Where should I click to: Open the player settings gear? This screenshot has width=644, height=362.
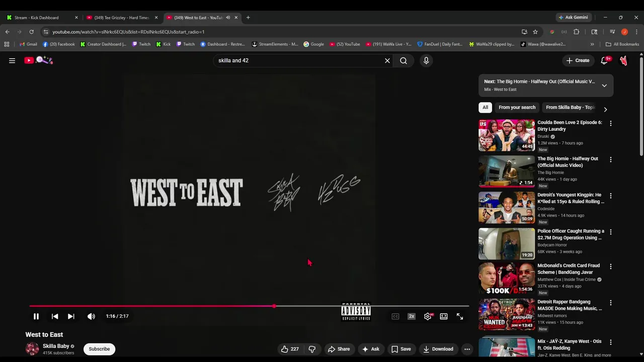pos(428,316)
